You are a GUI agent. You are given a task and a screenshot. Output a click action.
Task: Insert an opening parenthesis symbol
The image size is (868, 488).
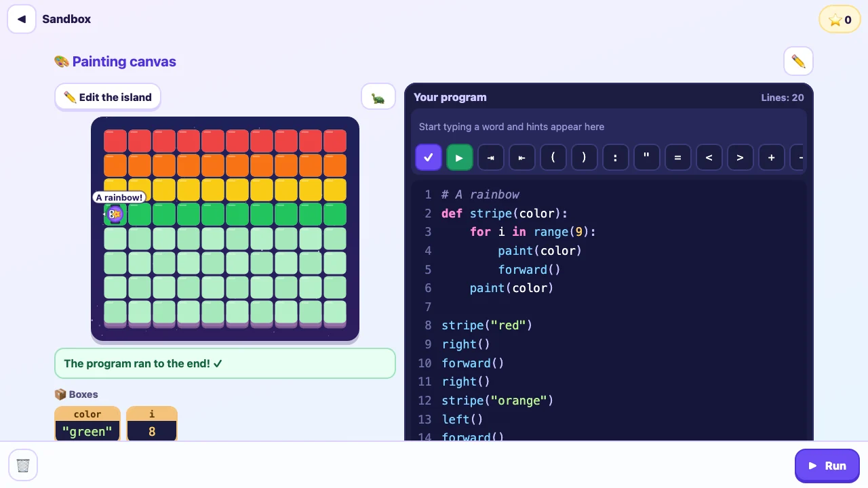pyautogui.click(x=553, y=157)
